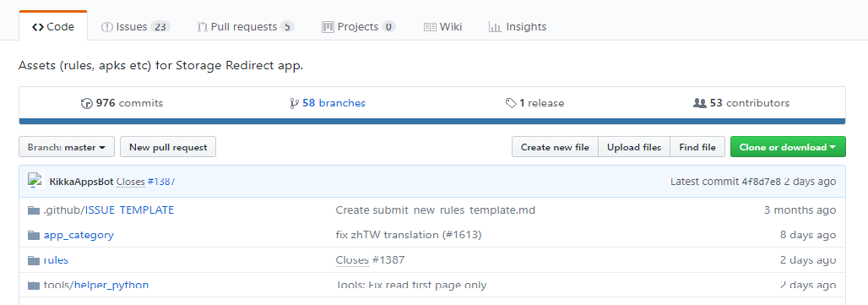This screenshot has width=868, height=305.
Task: Click the language stats color bar
Action: click(432, 121)
